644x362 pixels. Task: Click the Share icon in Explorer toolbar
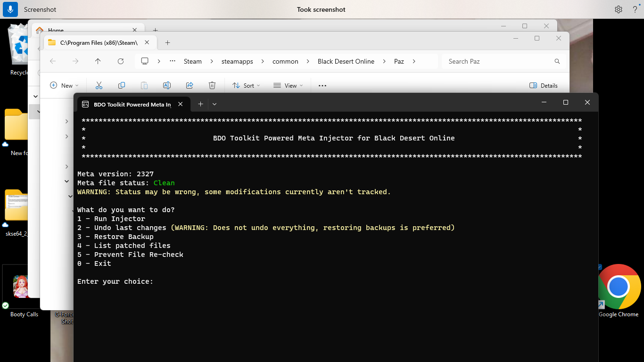pyautogui.click(x=190, y=85)
